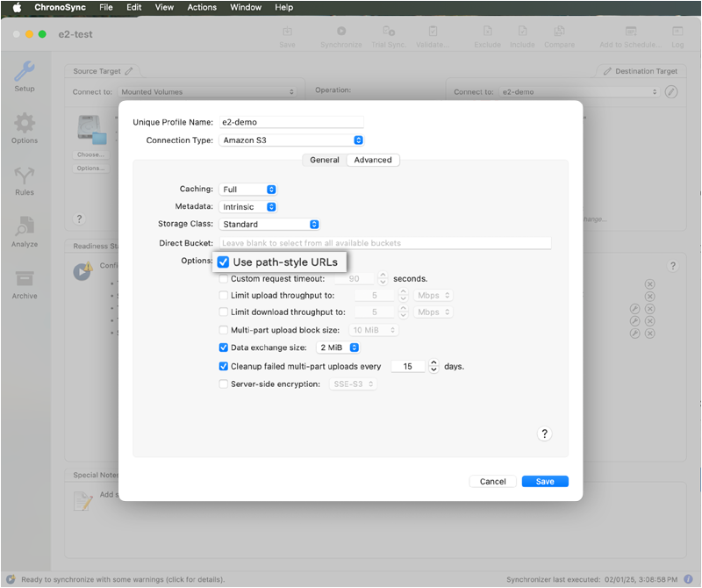Enable Limit upload throughput checkbox
This screenshot has width=702, height=588.
pos(224,295)
